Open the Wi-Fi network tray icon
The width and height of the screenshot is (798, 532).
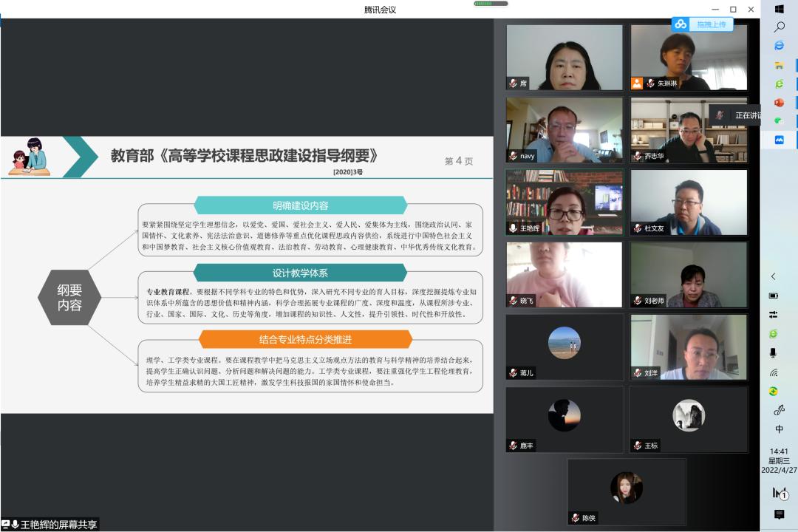(774, 372)
